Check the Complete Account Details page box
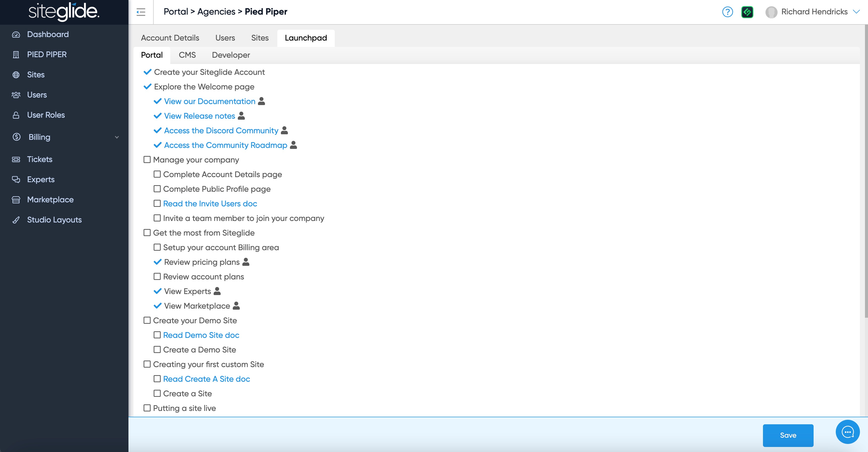 [157, 174]
